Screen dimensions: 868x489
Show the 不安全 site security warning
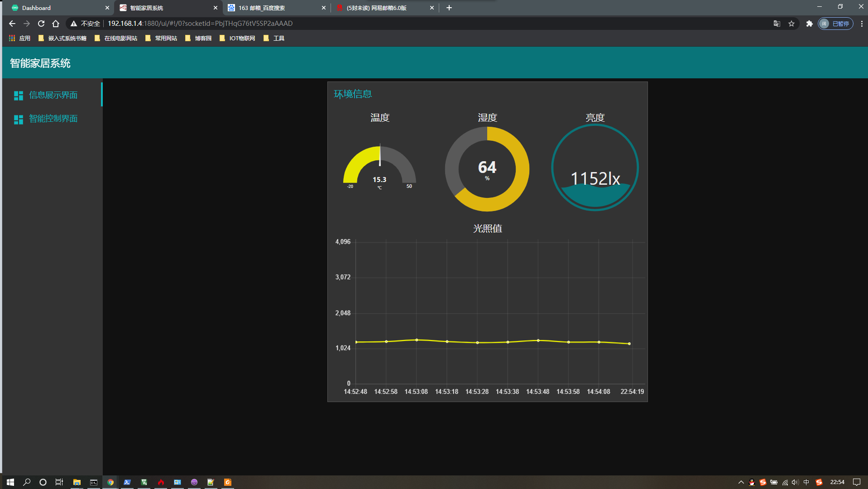coord(85,24)
